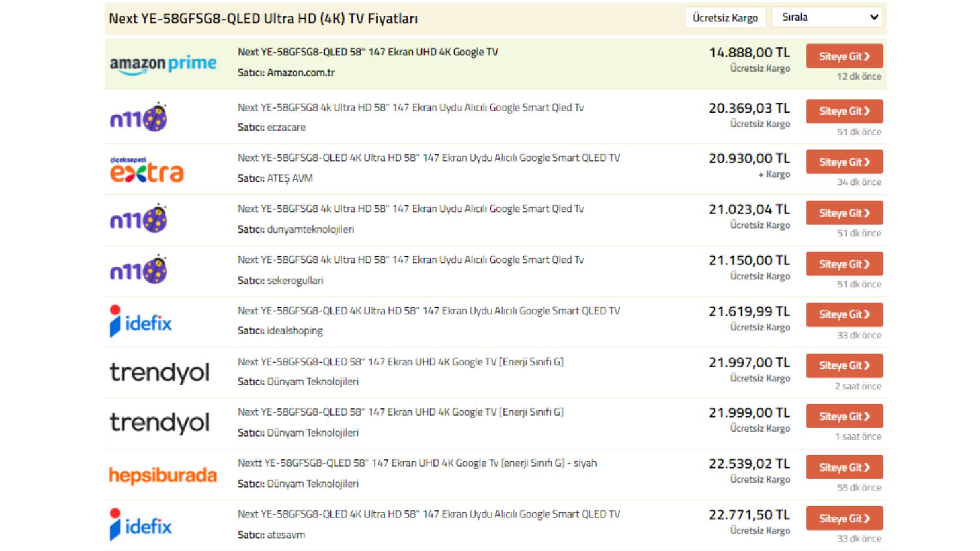The width and height of the screenshot is (980, 551).
Task: Click Siteye Git for Hepsiburada offer
Action: point(844,467)
